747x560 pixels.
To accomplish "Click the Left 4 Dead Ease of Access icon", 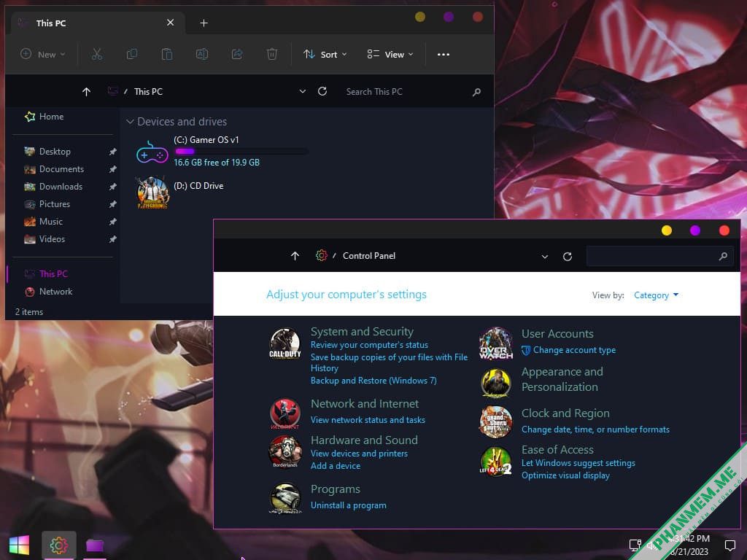I will [496, 462].
